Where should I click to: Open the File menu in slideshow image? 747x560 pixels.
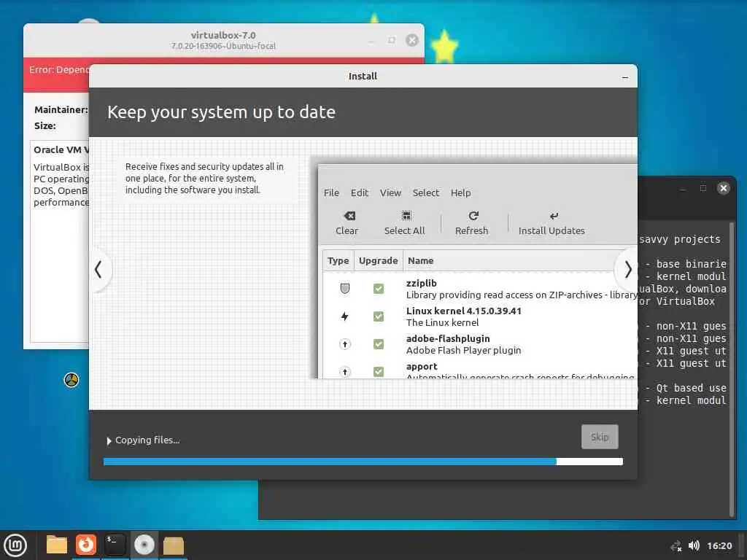pyautogui.click(x=331, y=192)
